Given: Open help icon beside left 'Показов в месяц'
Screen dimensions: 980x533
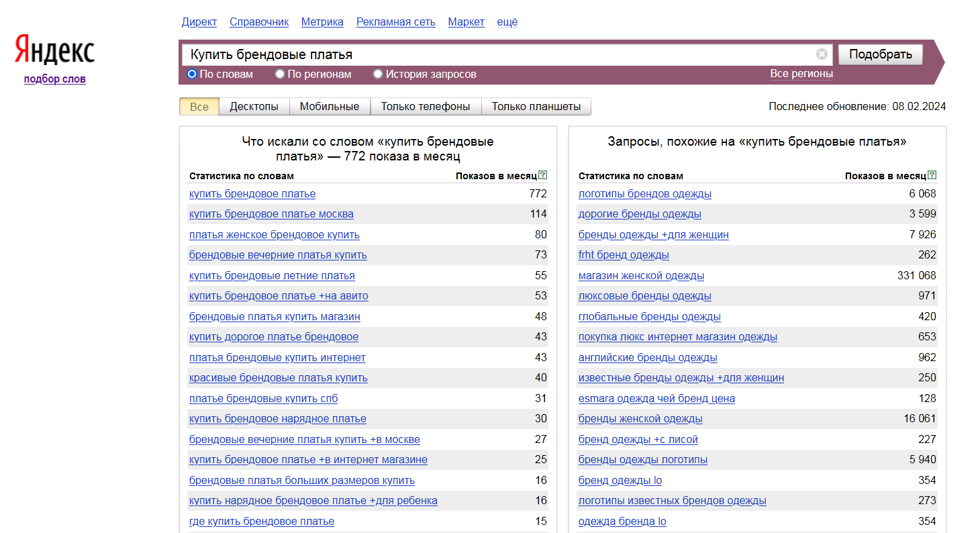Looking at the screenshot, I should pyautogui.click(x=543, y=175).
